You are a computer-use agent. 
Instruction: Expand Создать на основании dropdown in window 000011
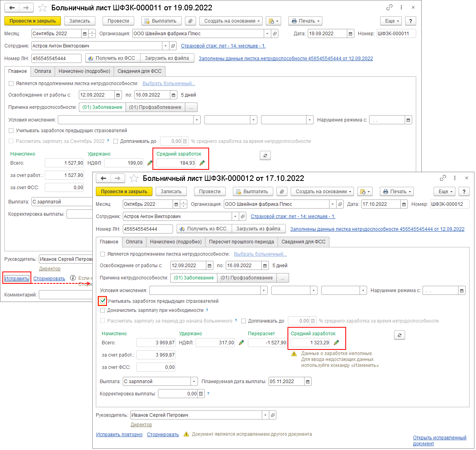pyautogui.click(x=232, y=21)
